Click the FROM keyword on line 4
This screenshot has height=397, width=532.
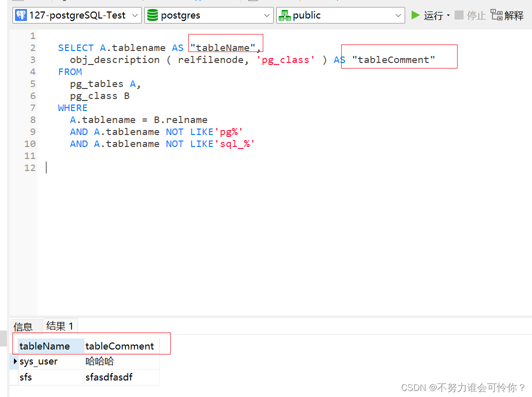point(70,72)
